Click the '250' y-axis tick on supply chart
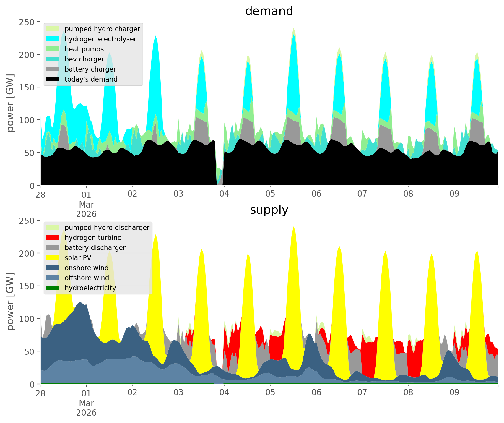This screenshot has height=423, width=504. click(x=29, y=221)
